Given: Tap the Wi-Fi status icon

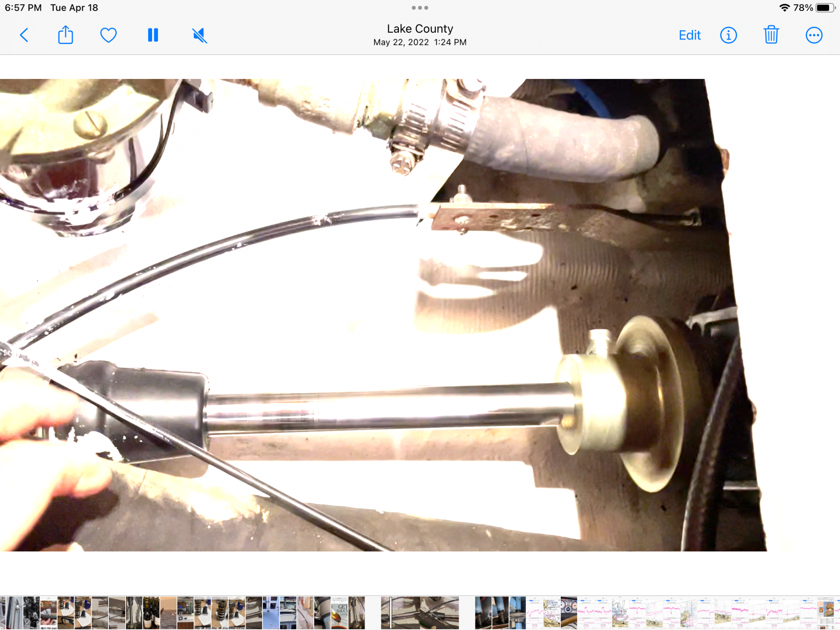Looking at the screenshot, I should [x=784, y=8].
